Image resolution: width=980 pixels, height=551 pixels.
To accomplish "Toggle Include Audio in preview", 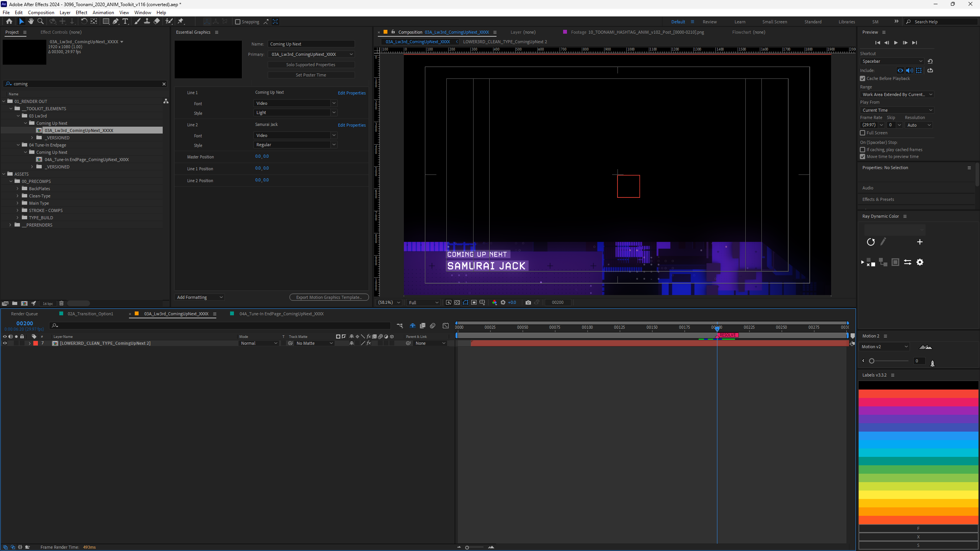I will pyautogui.click(x=910, y=70).
